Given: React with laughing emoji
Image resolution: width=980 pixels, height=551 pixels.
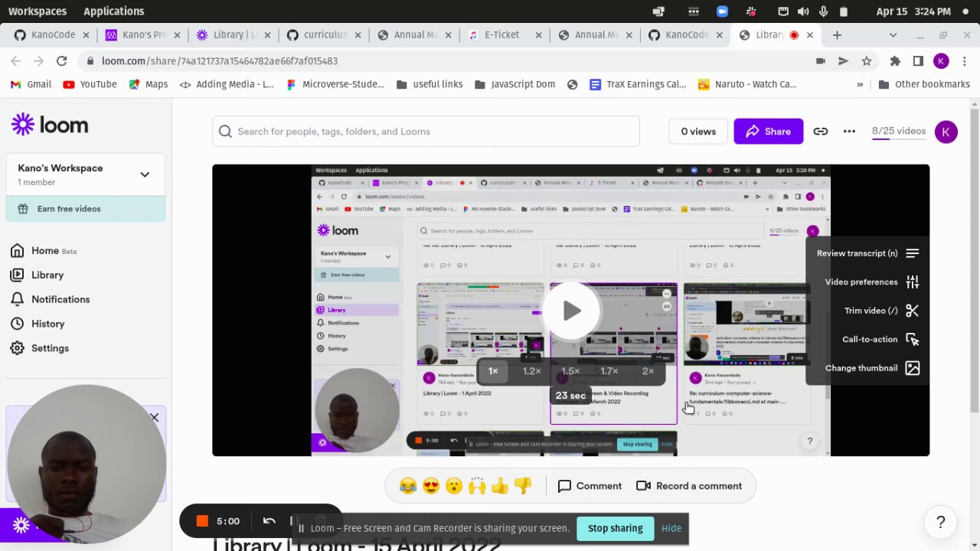Looking at the screenshot, I should pos(408,486).
